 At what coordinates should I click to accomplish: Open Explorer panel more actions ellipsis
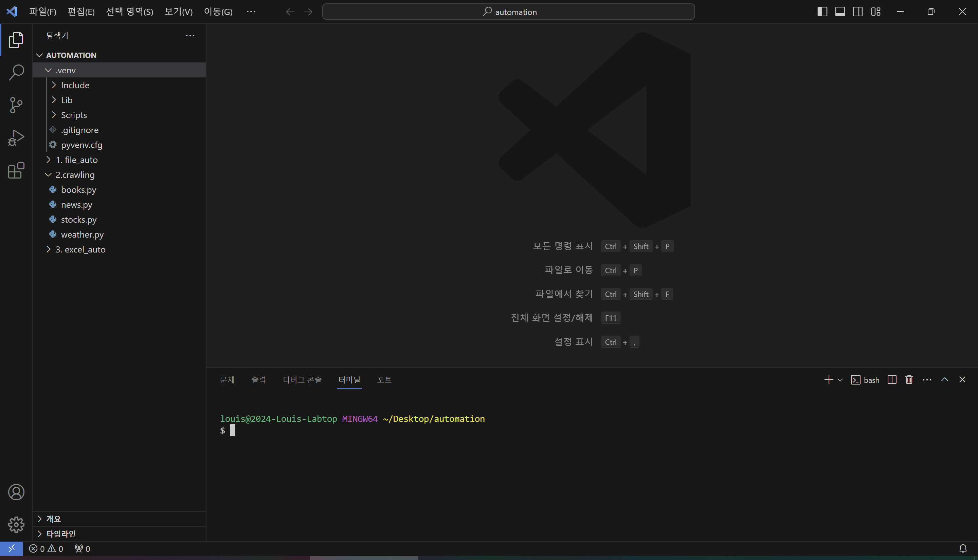[190, 35]
